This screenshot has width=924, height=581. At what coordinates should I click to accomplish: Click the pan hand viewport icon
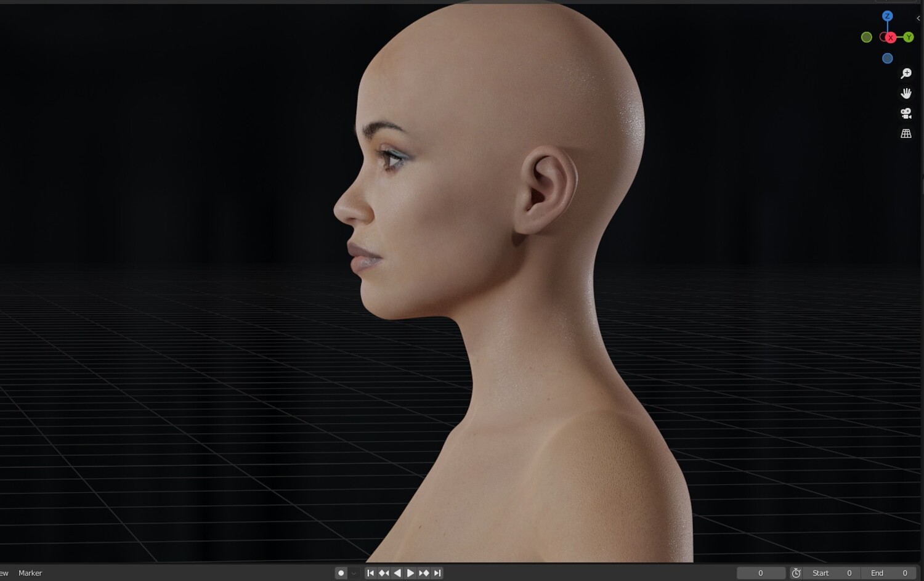[x=906, y=94]
